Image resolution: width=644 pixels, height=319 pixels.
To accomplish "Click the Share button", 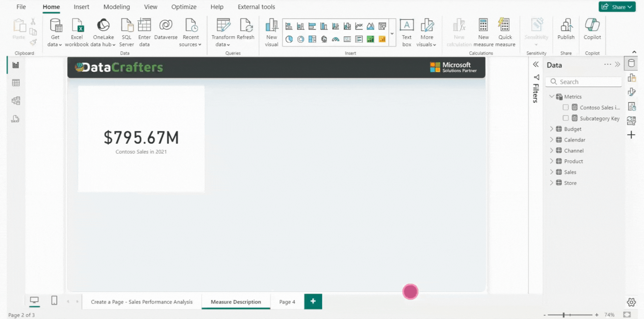I will point(616,7).
